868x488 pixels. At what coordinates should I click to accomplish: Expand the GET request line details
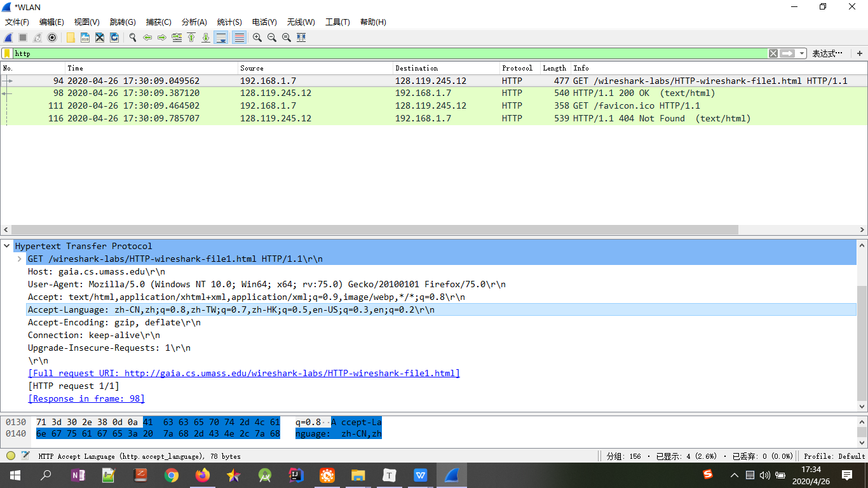(20, 259)
